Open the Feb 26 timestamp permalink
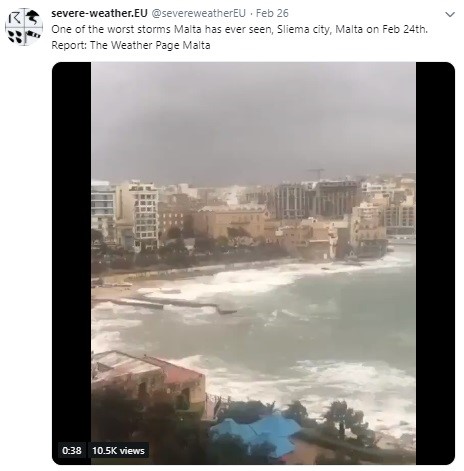This screenshot has height=471, width=464. (x=272, y=13)
